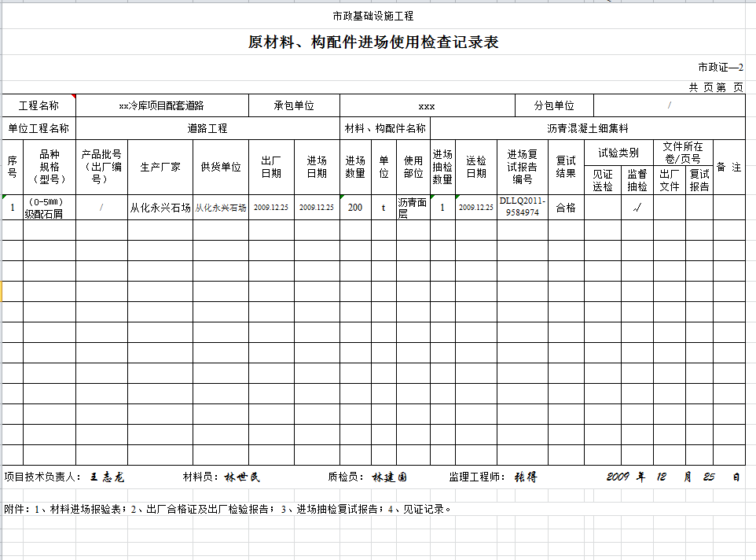Select the 单位工程名称 label cell
The image size is (756, 560).
click(x=39, y=128)
